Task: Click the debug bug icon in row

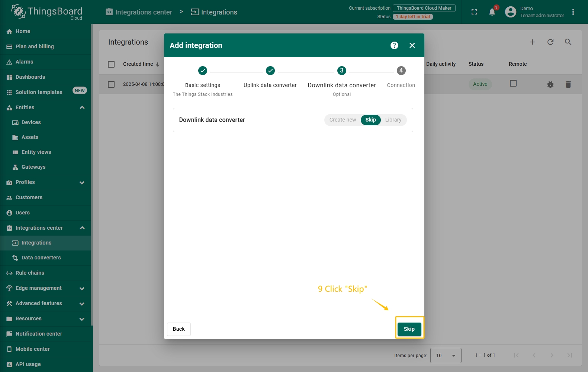Action: click(x=550, y=84)
